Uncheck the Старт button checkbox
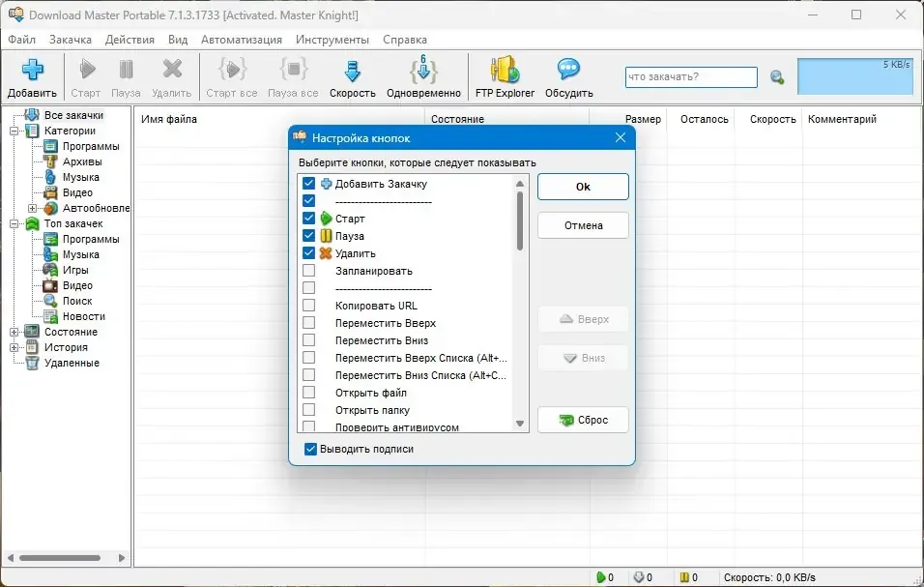Image resolution: width=924 pixels, height=587 pixels. tap(308, 218)
